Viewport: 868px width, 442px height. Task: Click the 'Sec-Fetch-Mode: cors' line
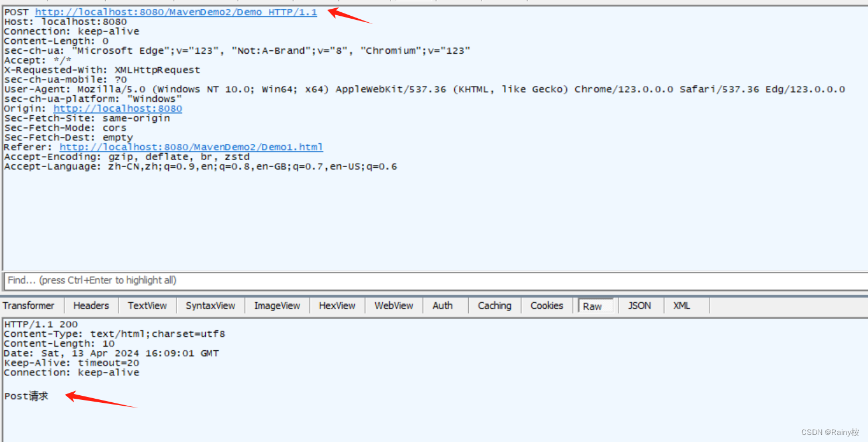pos(65,128)
